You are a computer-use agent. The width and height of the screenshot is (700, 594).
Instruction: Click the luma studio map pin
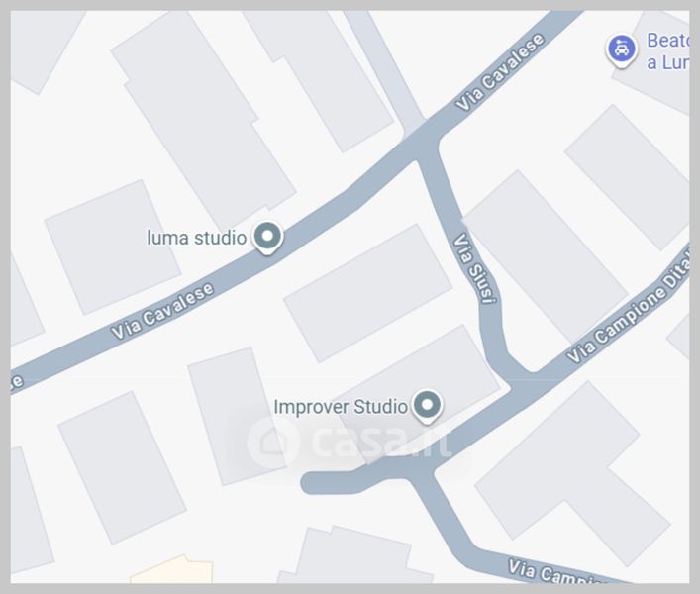pos(267,238)
